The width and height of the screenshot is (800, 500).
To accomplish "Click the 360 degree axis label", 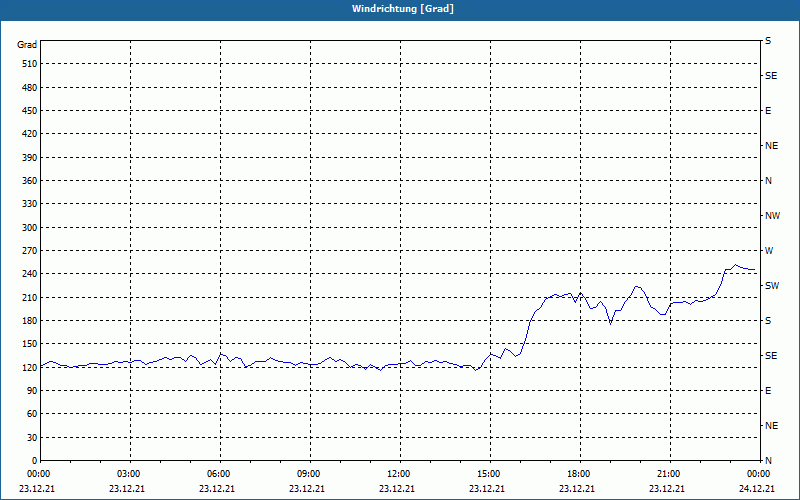I will coord(30,181).
